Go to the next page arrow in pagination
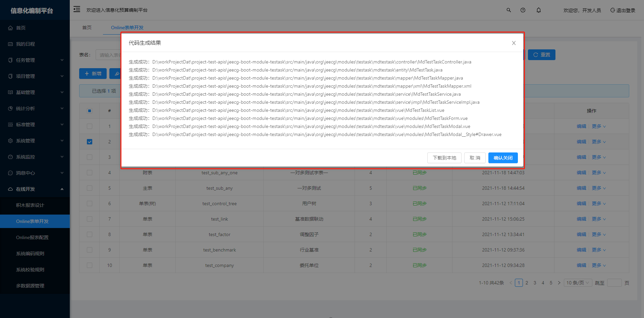The image size is (644, 318). pyautogui.click(x=559, y=283)
